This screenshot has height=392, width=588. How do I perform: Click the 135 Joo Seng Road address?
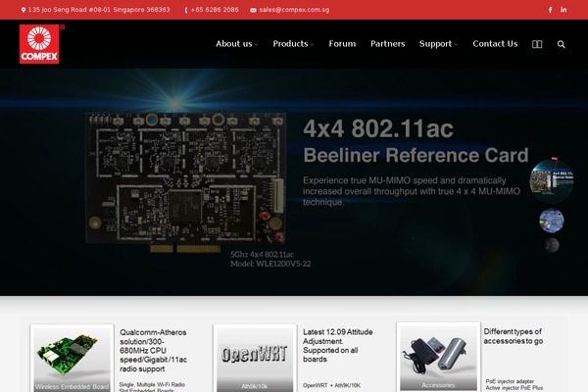tap(99, 10)
